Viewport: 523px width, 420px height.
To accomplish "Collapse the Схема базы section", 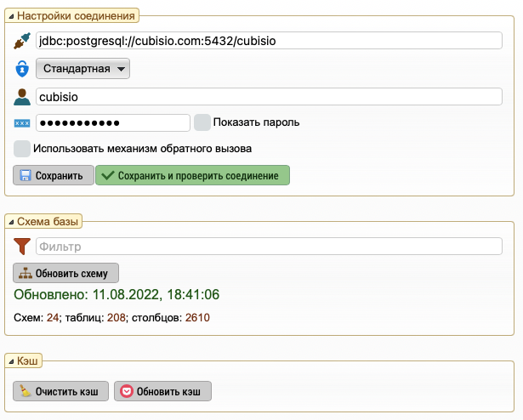I will [x=11, y=222].
